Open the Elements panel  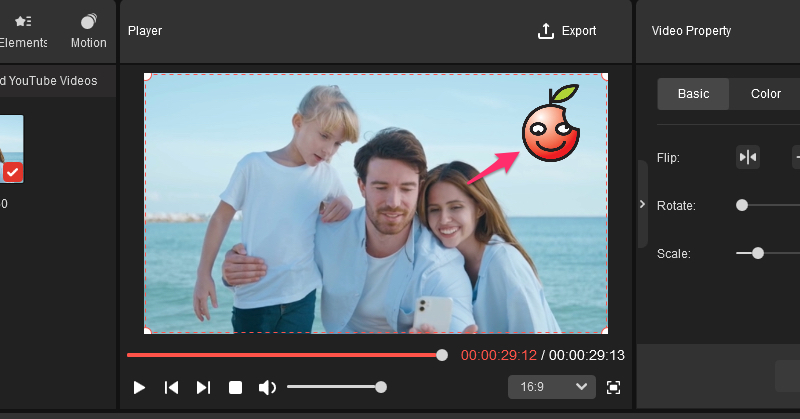22,31
